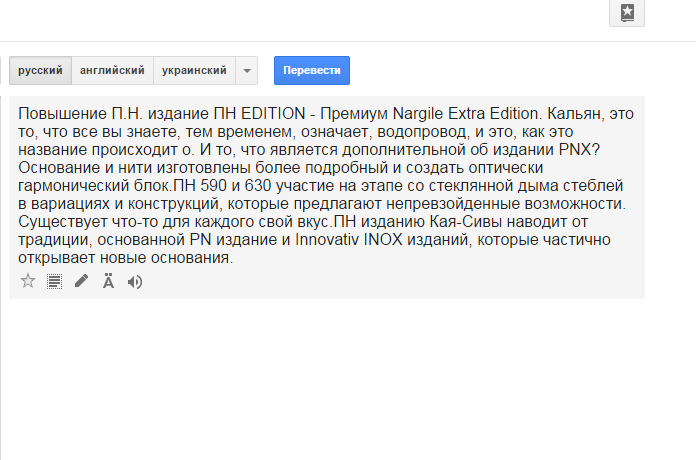Click the word EDITION in translated text
This screenshot has width=696, height=460.
[x=273, y=114]
